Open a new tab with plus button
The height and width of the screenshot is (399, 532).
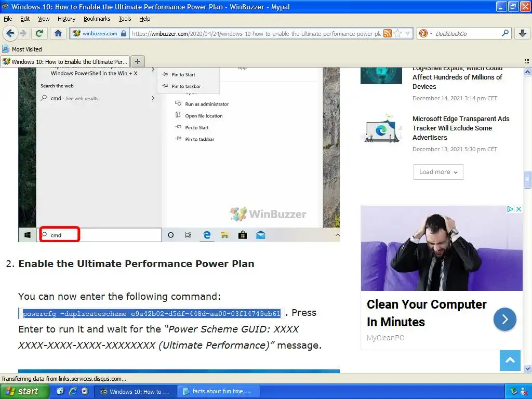[137, 61]
